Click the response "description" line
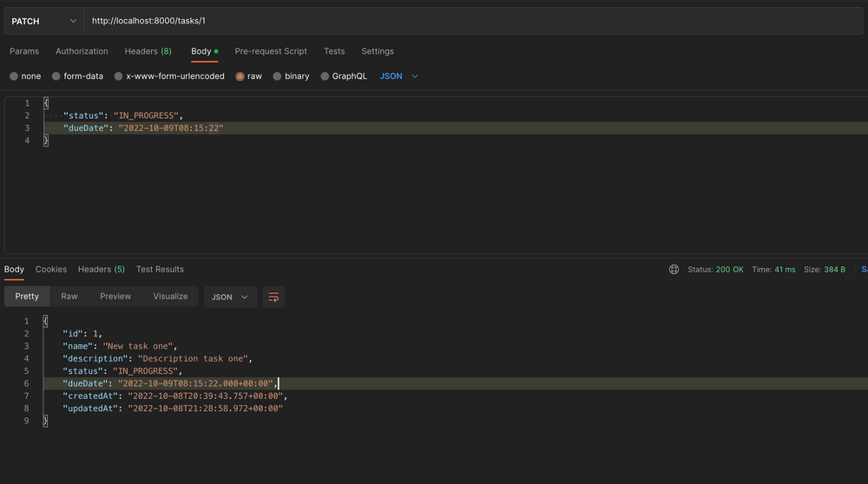Image resolution: width=868 pixels, height=484 pixels. click(x=157, y=358)
